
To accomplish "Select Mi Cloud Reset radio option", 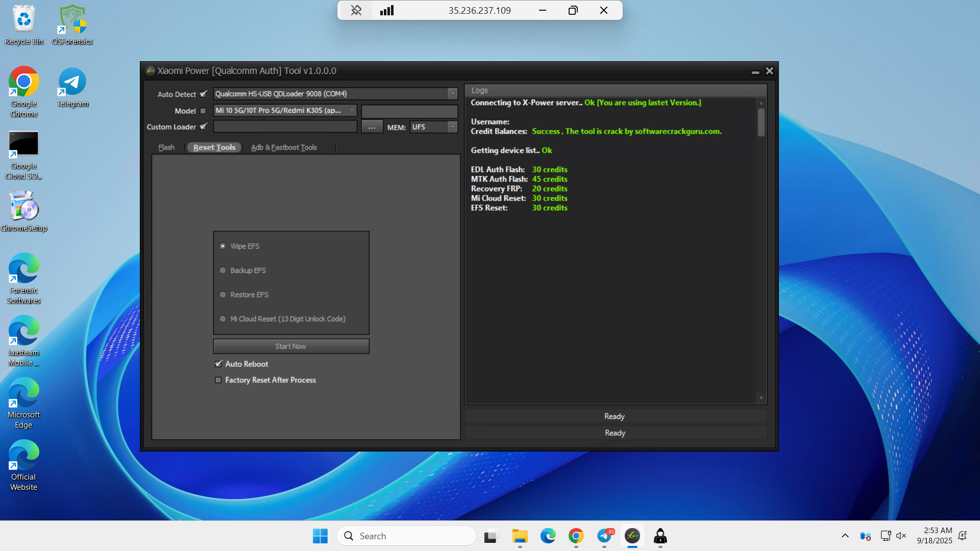I will pos(223,319).
